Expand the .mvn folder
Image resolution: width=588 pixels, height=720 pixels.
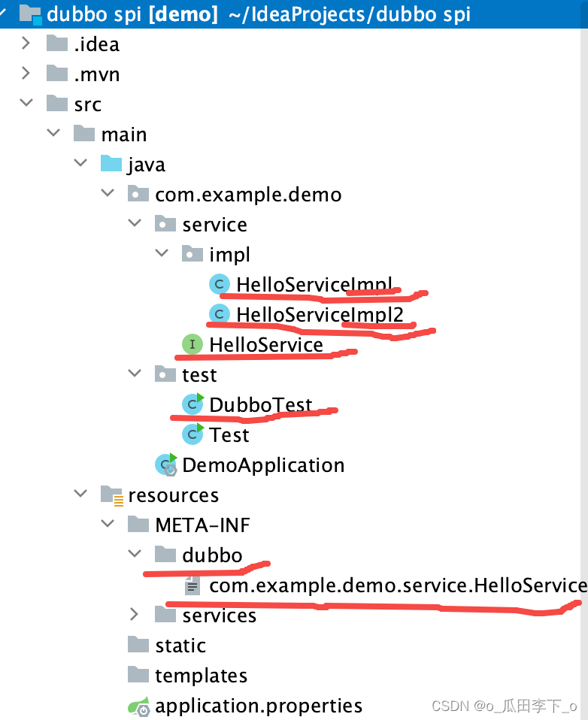(x=26, y=73)
